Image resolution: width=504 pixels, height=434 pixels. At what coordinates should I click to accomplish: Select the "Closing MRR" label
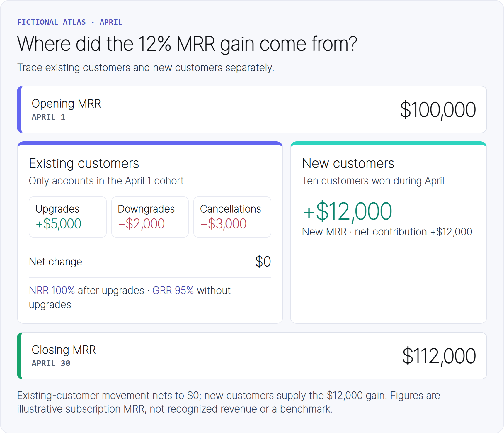point(64,350)
